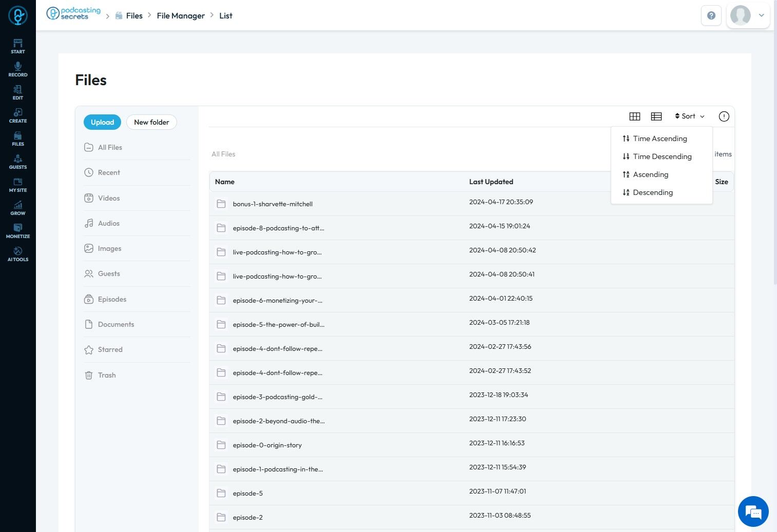Screen dimensions: 777x532
Task: Open the GROW analytics section
Action: point(18,208)
